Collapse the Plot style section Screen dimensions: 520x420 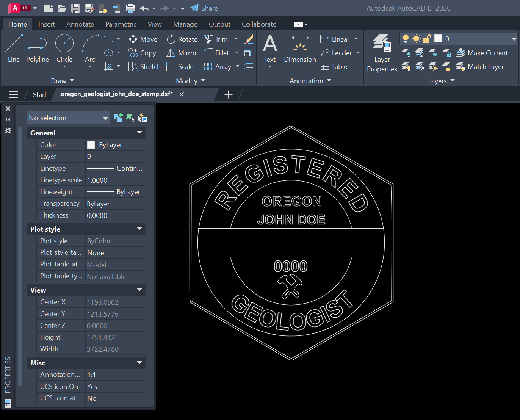click(x=139, y=229)
